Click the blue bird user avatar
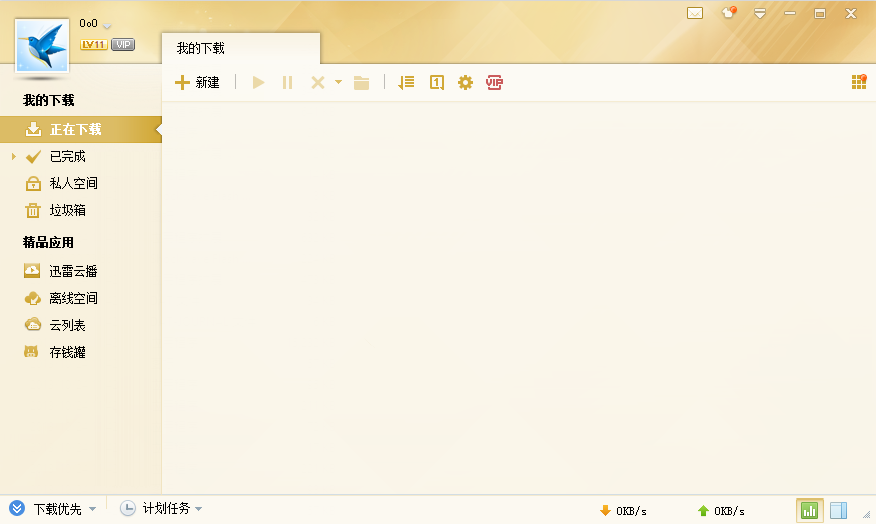 click(42, 46)
